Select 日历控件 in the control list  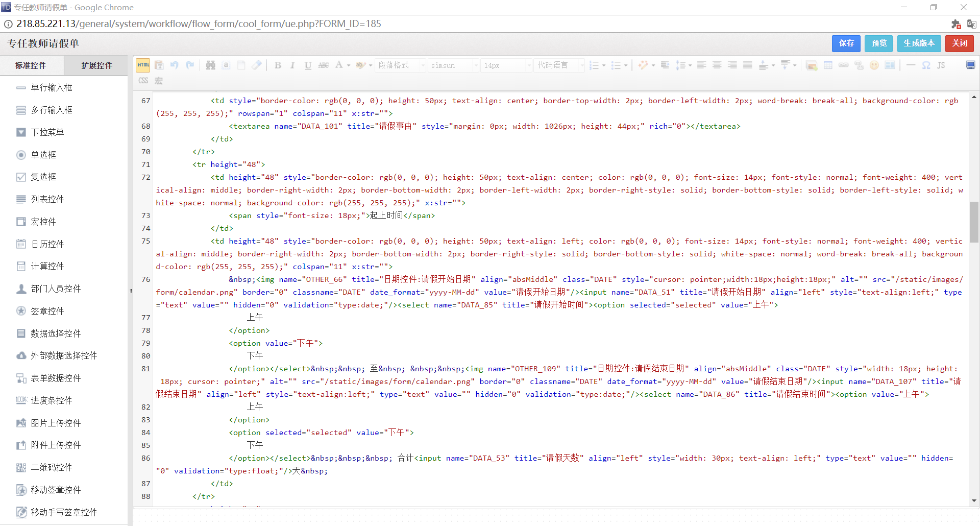click(x=47, y=244)
